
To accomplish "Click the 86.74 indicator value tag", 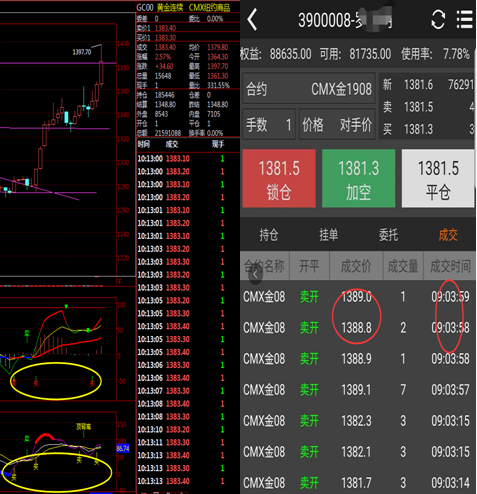I will click(123, 449).
